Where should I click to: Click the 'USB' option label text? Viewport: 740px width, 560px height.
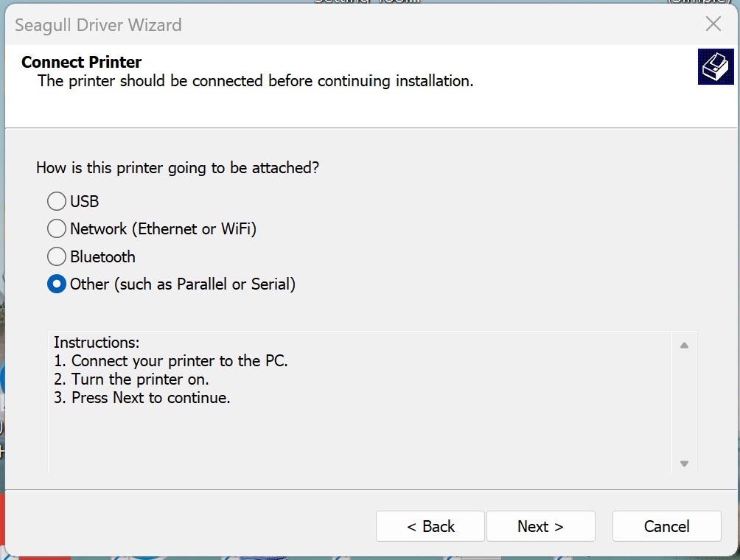tap(85, 201)
